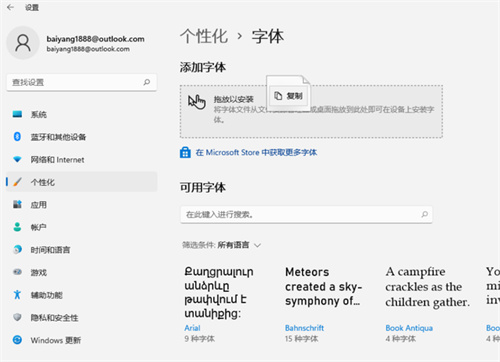Open 应用 settings category
The width and height of the screenshot is (500, 362).
coord(82,204)
